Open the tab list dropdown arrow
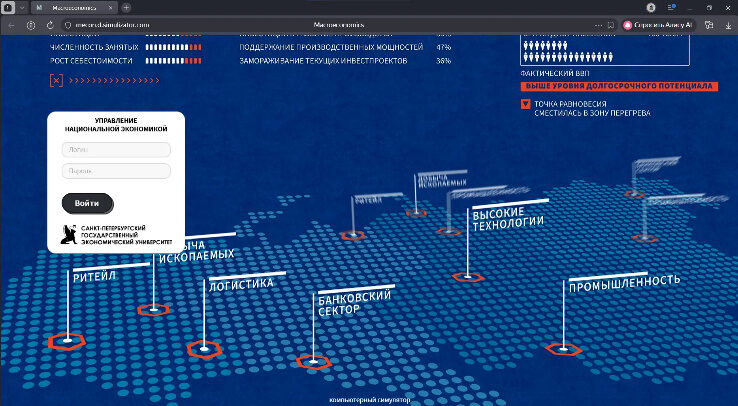 [x=21, y=7]
